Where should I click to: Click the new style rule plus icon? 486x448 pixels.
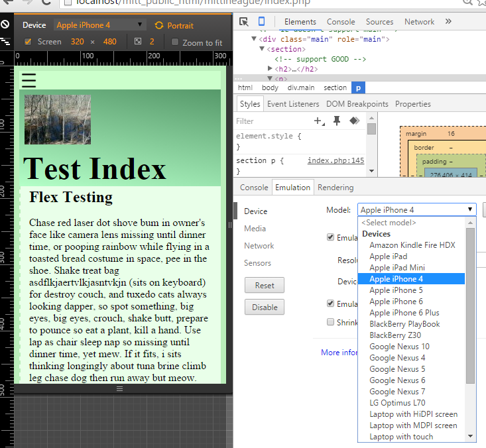[x=318, y=121]
